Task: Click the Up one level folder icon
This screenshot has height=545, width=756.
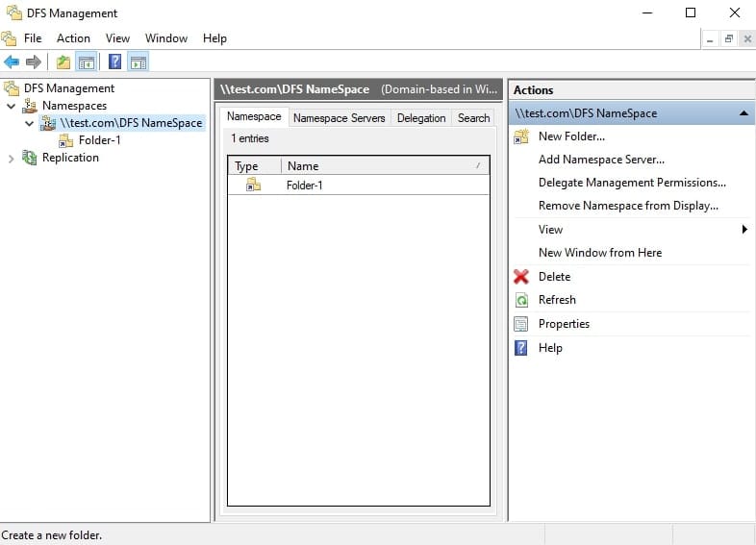Action: [63, 62]
